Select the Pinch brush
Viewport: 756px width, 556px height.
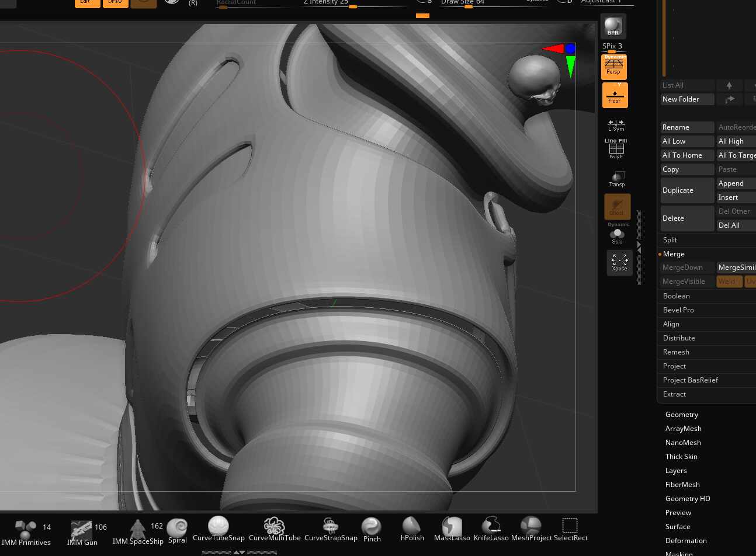coord(372,525)
